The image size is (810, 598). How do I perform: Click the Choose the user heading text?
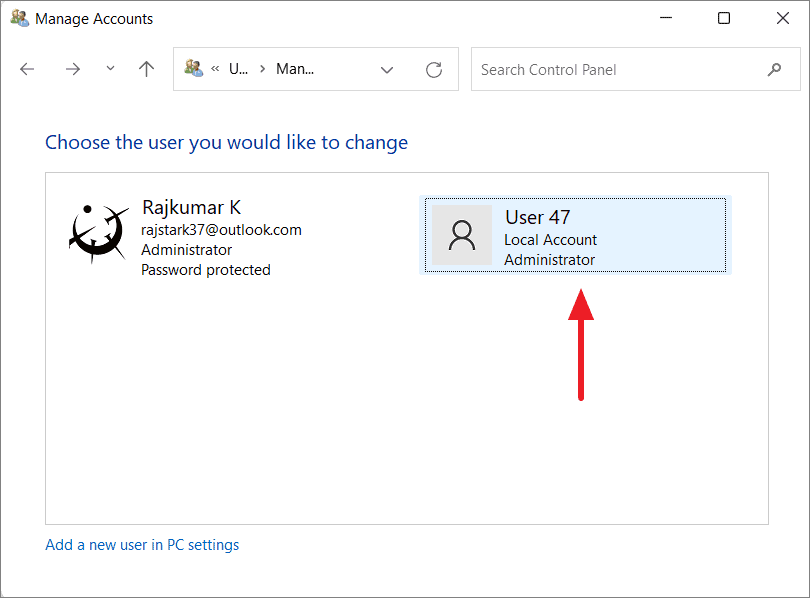(226, 142)
